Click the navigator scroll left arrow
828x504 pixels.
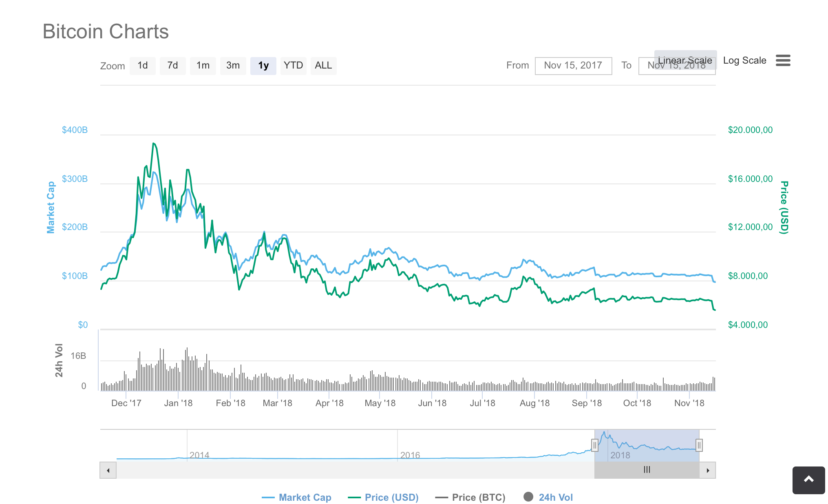click(x=108, y=470)
